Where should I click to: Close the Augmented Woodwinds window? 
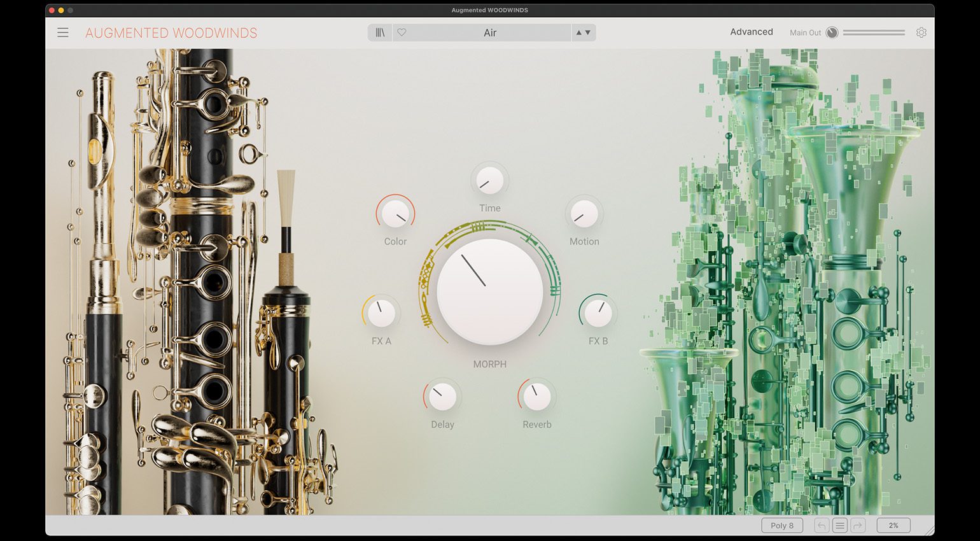(52, 10)
